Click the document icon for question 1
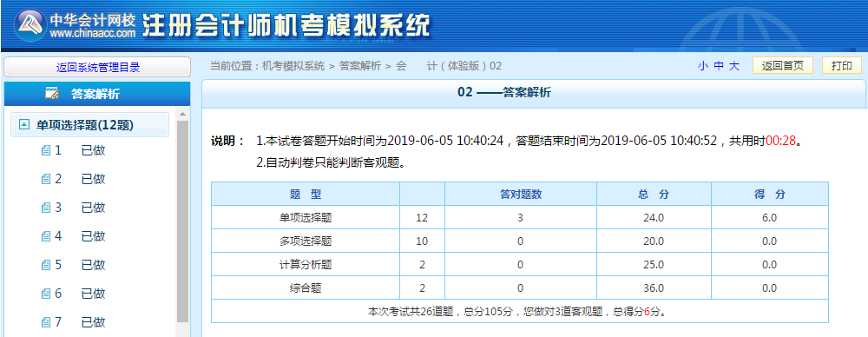Image resolution: width=868 pixels, height=337 pixels. tap(46, 151)
